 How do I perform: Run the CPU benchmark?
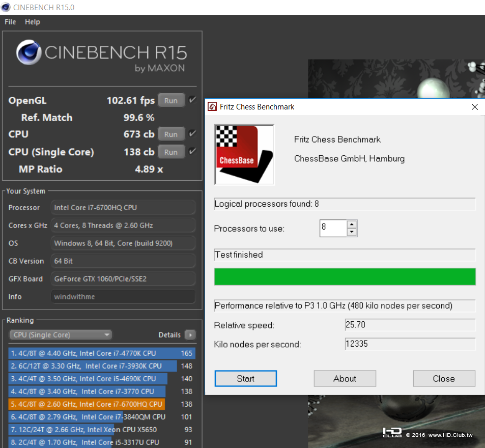pyautogui.click(x=171, y=134)
